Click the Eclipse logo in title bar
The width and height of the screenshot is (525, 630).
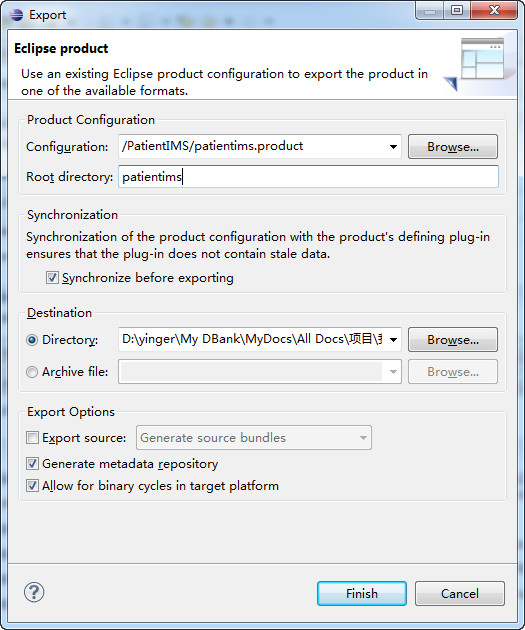[x=16, y=15]
